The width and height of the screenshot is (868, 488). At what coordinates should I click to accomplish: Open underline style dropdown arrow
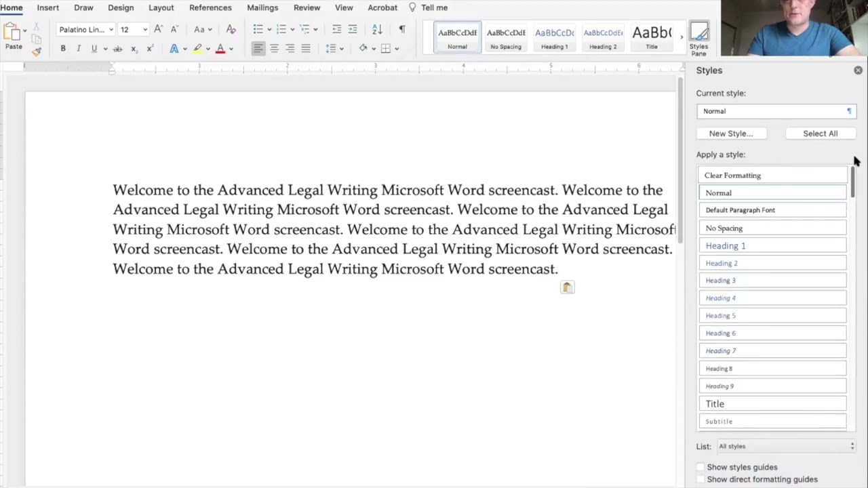(x=105, y=49)
